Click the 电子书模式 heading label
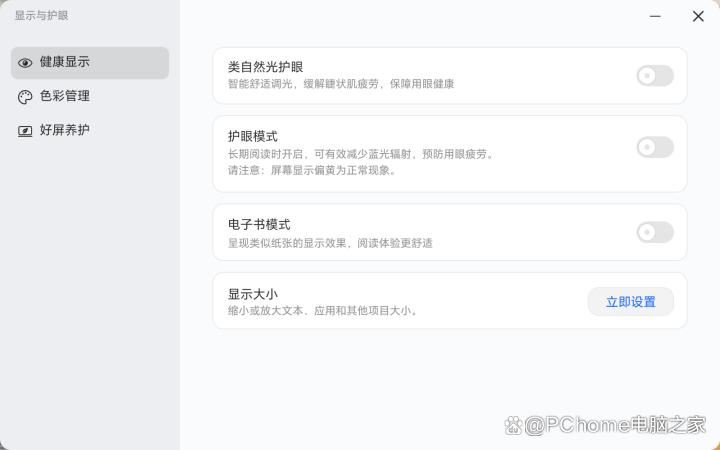720x450 pixels. pyautogui.click(x=258, y=224)
